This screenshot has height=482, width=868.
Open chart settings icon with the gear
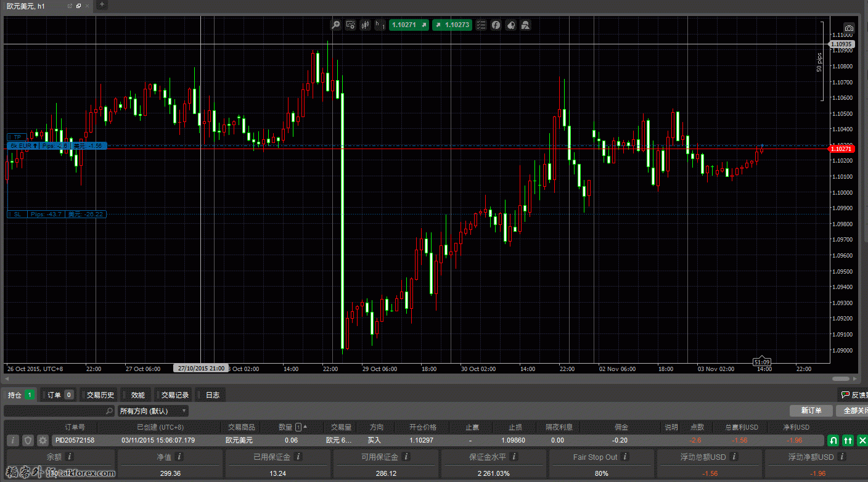pyautogui.click(x=351, y=25)
